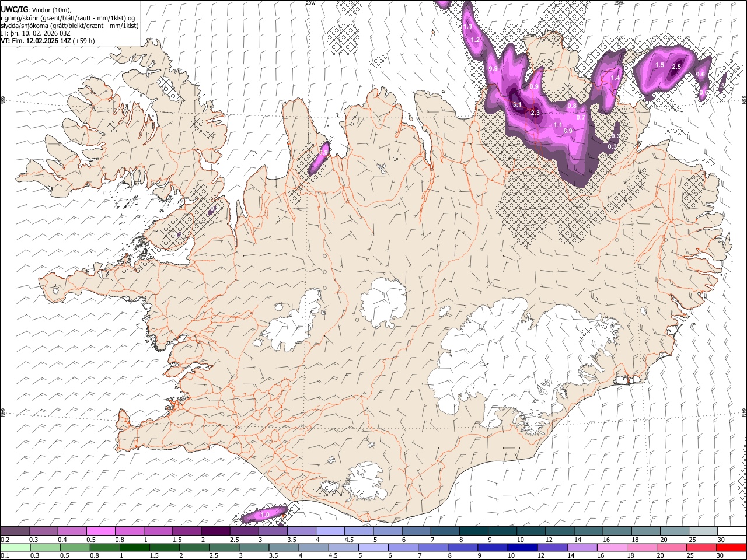Select the pale grey swatch above label 25, upper row
This screenshot has height=560, width=747.
pyautogui.click(x=703, y=531)
